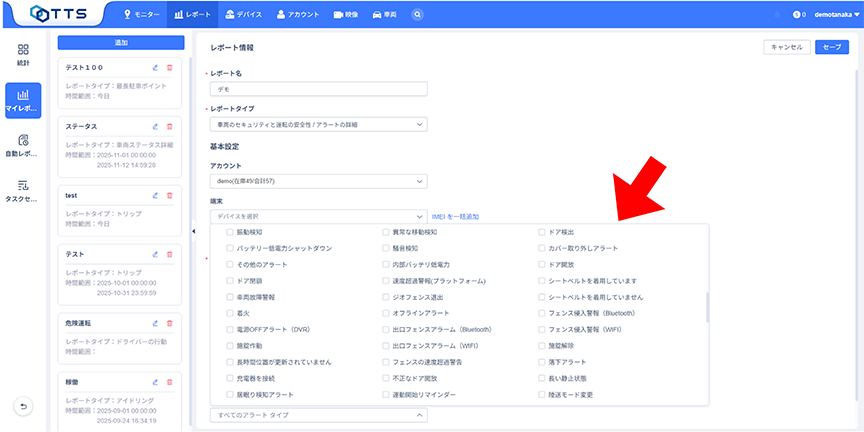Click the レポート名 text input field

point(317,89)
